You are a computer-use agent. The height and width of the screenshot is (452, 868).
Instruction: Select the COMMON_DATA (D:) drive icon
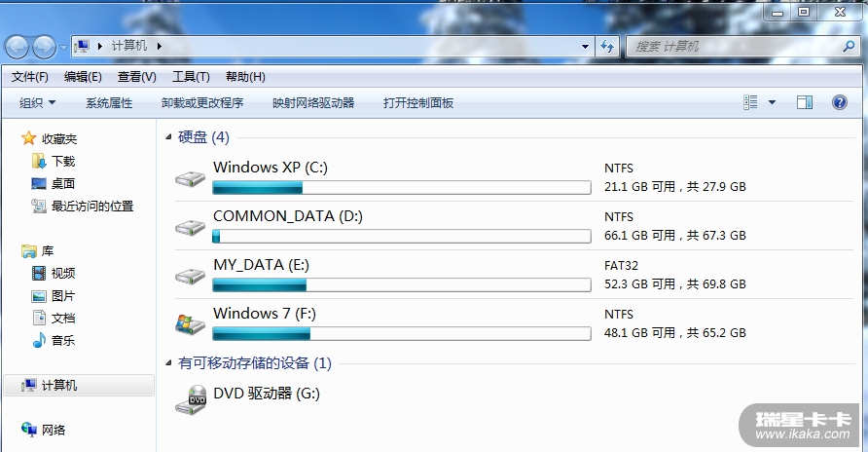click(191, 228)
